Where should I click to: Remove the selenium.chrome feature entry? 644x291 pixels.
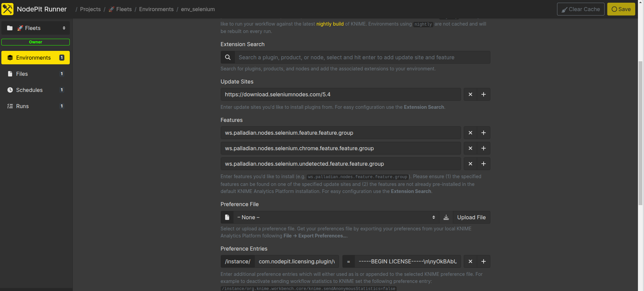click(x=470, y=148)
